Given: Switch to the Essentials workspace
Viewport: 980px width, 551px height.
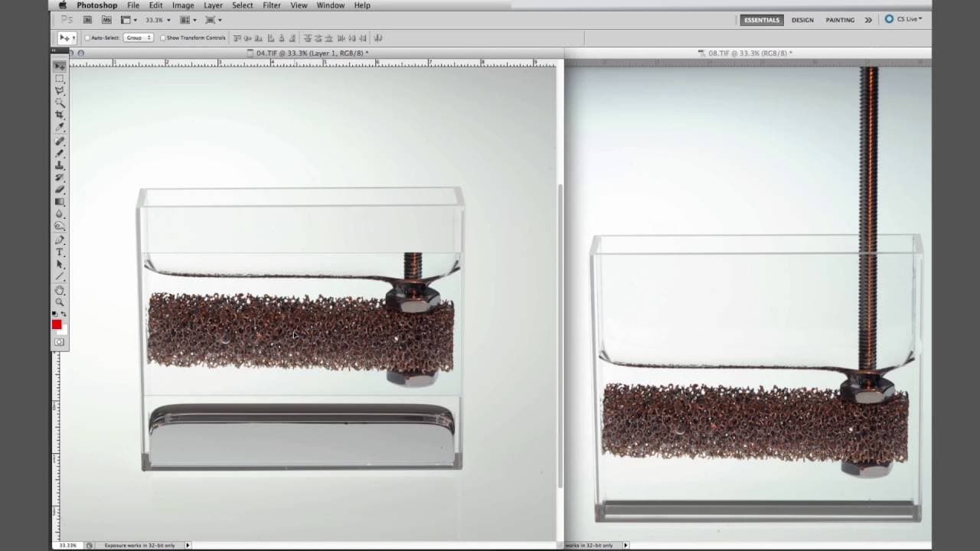Looking at the screenshot, I should pos(762,20).
